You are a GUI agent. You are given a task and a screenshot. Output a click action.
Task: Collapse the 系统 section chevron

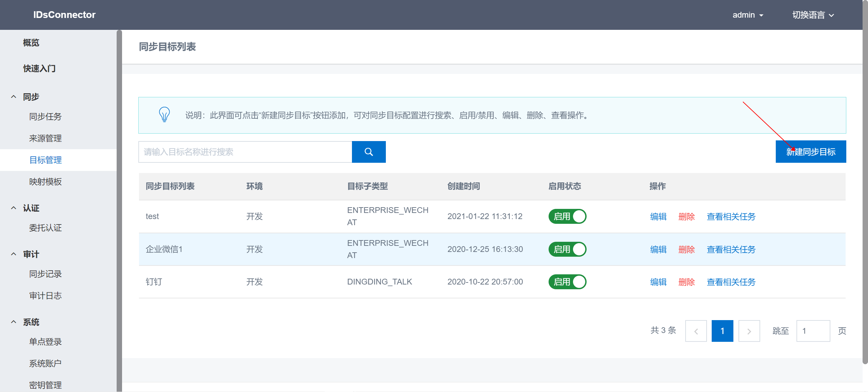tap(14, 322)
